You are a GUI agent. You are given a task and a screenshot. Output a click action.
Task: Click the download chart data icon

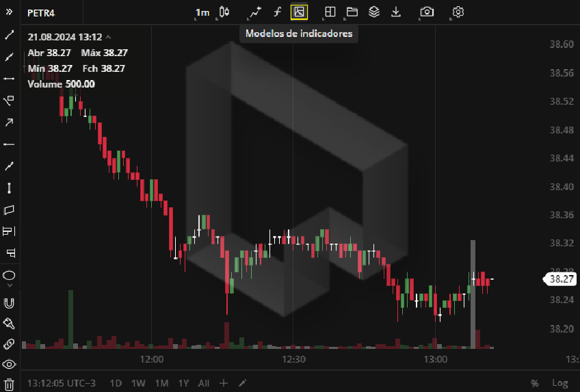tap(396, 12)
